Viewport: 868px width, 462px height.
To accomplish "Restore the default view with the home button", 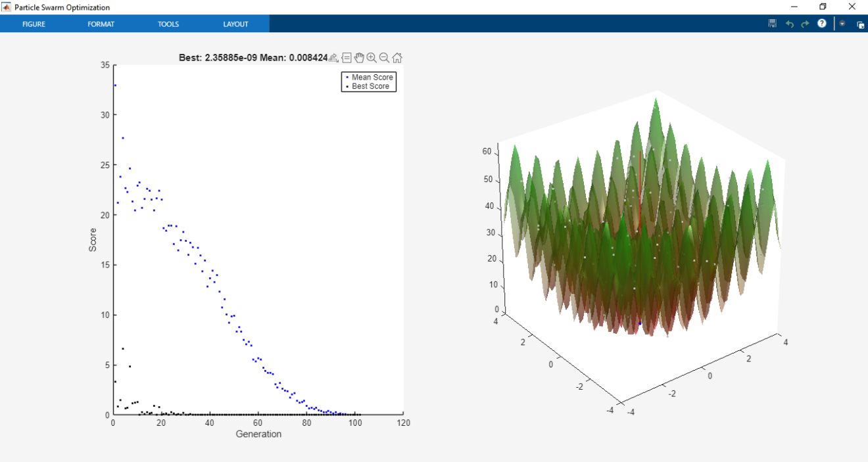I will pos(397,58).
